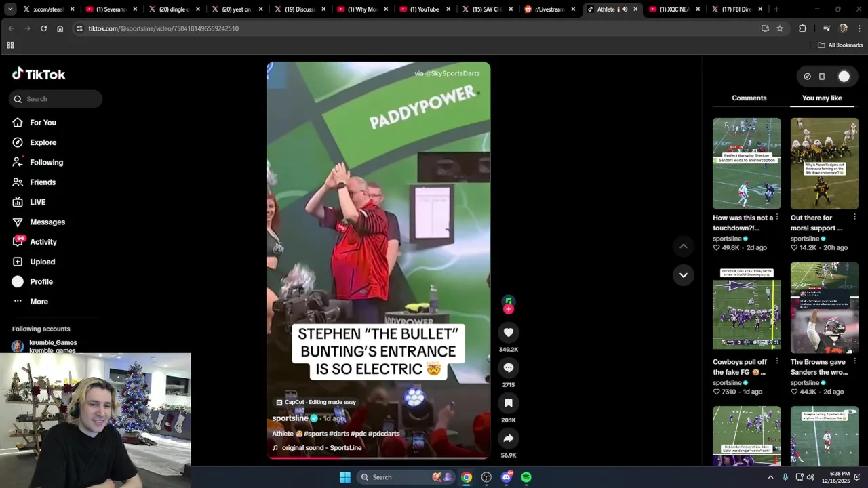Like the 7310 recommended video
The image size is (868, 488).
coord(716,392)
